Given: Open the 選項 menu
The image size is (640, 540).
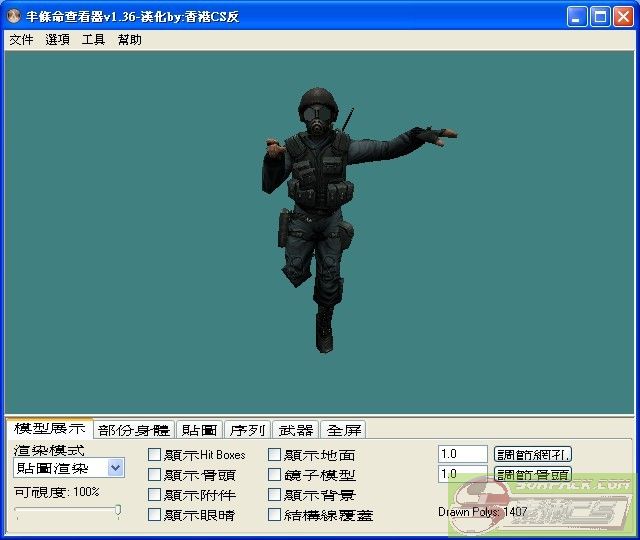Looking at the screenshot, I should click(57, 40).
